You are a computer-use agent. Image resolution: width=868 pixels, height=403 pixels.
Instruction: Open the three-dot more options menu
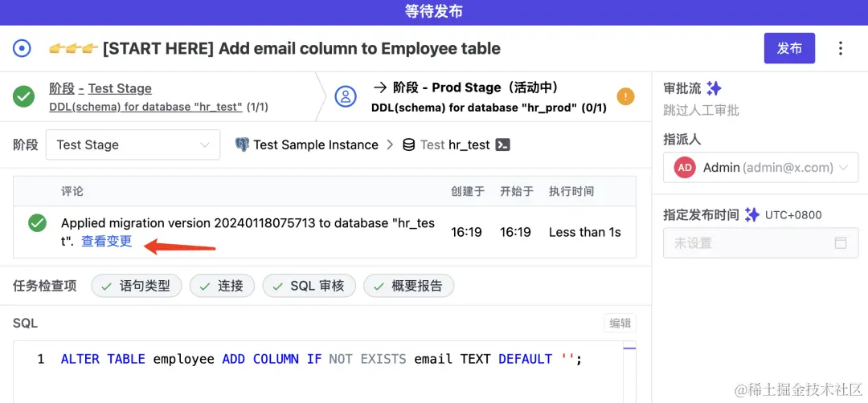point(841,48)
